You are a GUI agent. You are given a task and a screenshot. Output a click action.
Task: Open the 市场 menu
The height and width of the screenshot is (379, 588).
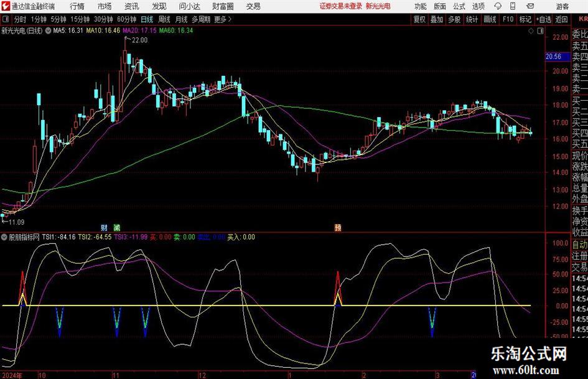click(x=105, y=6)
